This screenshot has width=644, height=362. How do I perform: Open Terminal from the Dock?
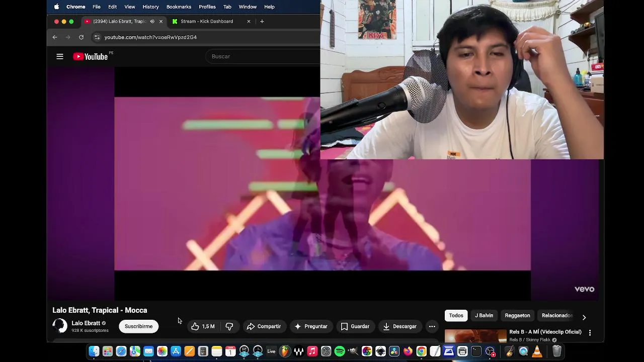[x=476, y=351]
